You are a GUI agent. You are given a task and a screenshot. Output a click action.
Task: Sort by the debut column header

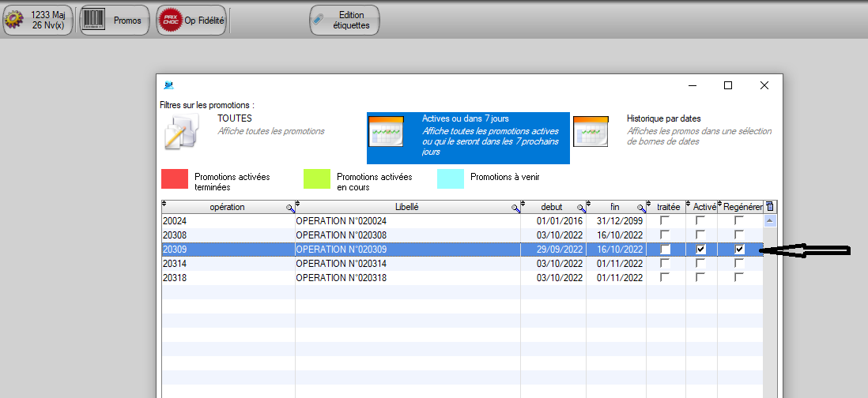click(x=550, y=207)
